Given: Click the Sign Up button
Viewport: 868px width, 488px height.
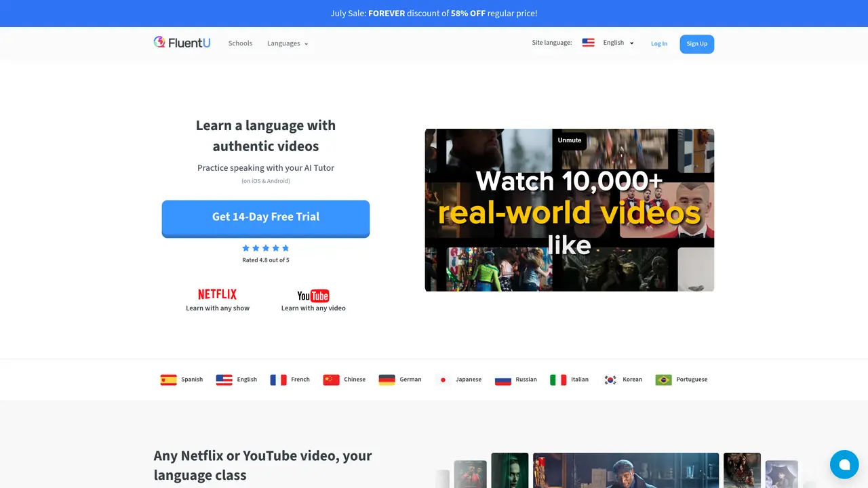Looking at the screenshot, I should [697, 44].
